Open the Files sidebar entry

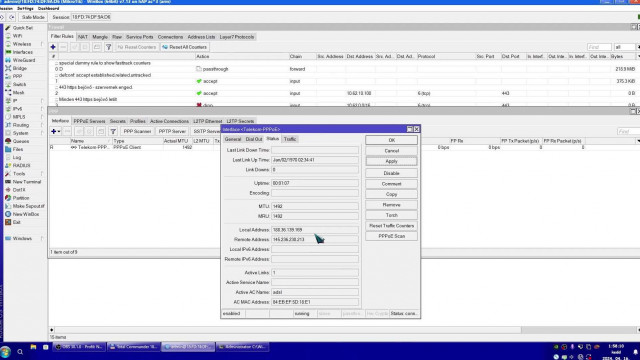tap(18, 149)
